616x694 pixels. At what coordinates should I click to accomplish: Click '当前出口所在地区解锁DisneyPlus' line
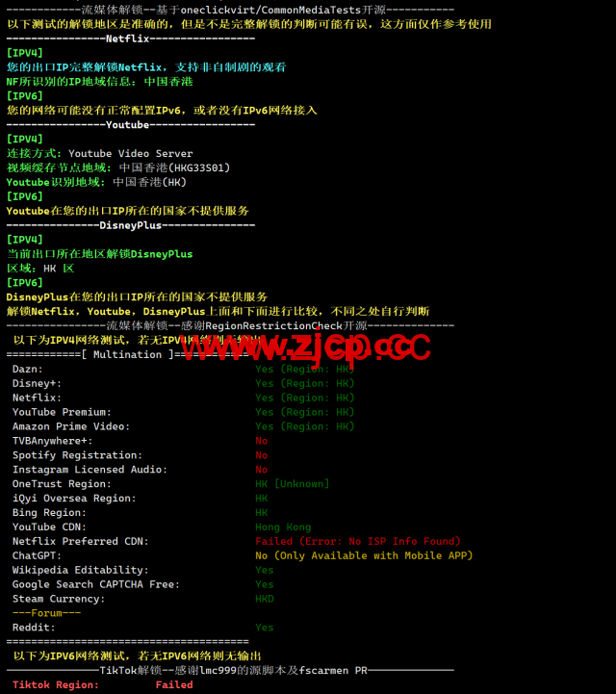[x=99, y=254]
